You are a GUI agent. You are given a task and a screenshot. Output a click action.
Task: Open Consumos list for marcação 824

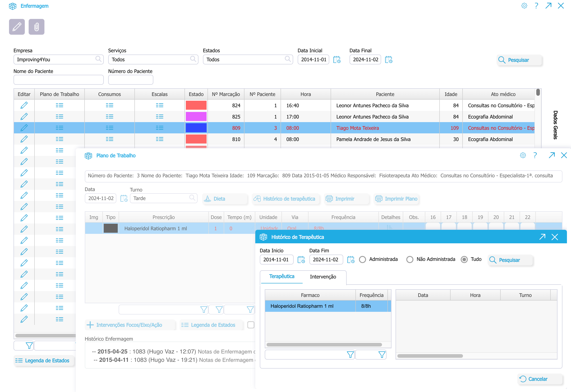[x=109, y=105]
